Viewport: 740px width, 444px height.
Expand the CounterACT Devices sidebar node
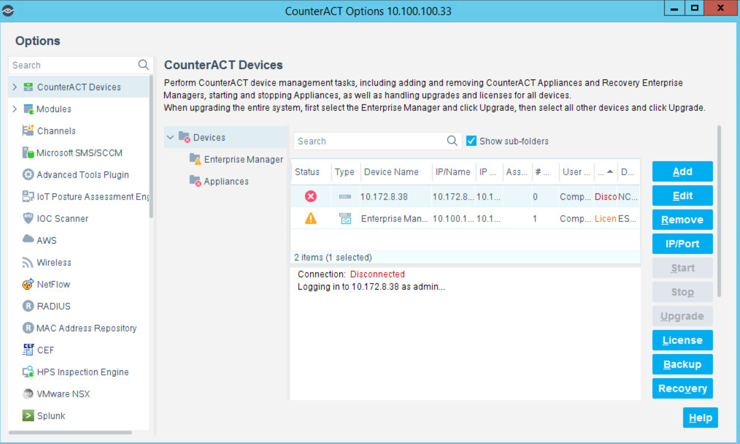15,87
